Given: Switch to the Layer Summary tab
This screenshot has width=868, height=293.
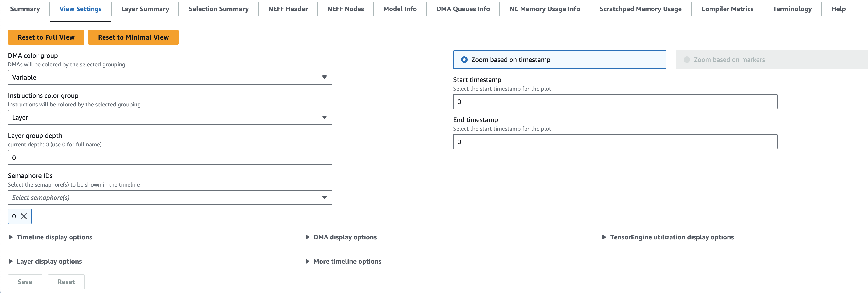Looking at the screenshot, I should 145,9.
